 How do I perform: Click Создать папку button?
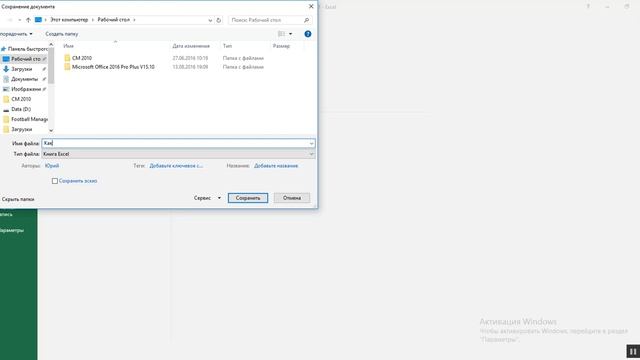62,34
